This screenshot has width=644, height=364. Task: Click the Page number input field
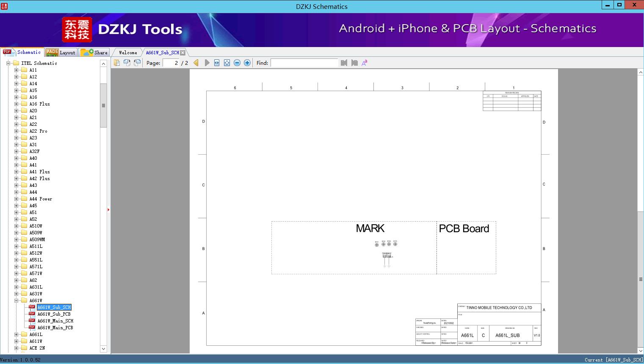click(x=171, y=63)
